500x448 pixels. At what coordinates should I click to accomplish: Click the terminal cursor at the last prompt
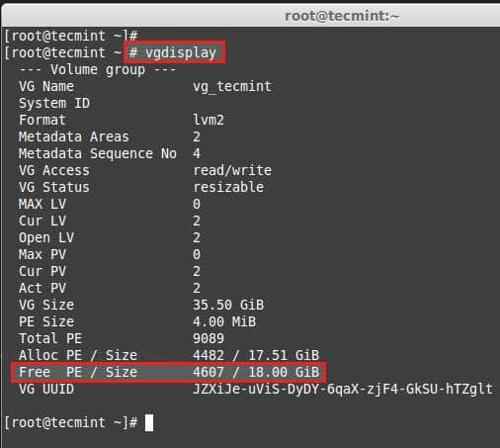pyautogui.click(x=149, y=422)
